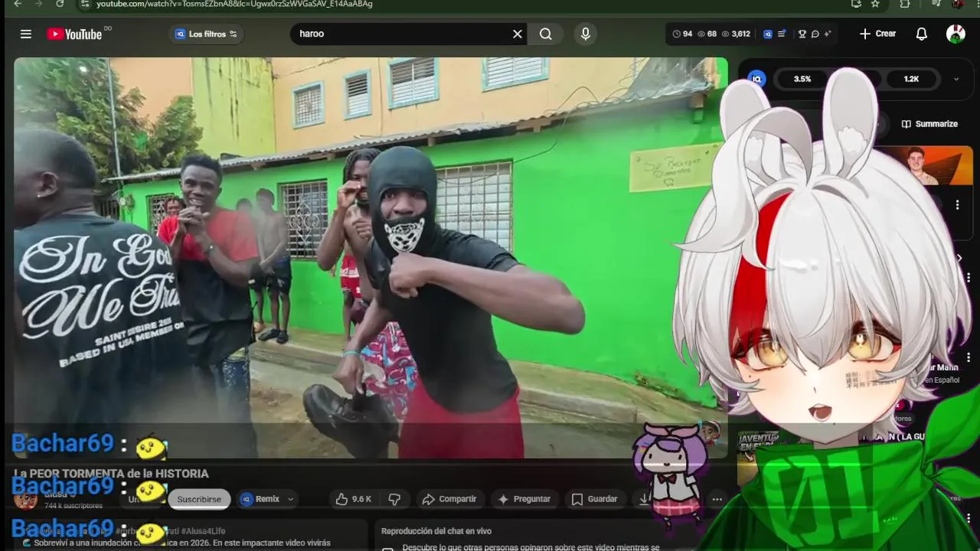The width and height of the screenshot is (980, 551).
Task: Install app via address bar screen icon
Action: tap(856, 4)
